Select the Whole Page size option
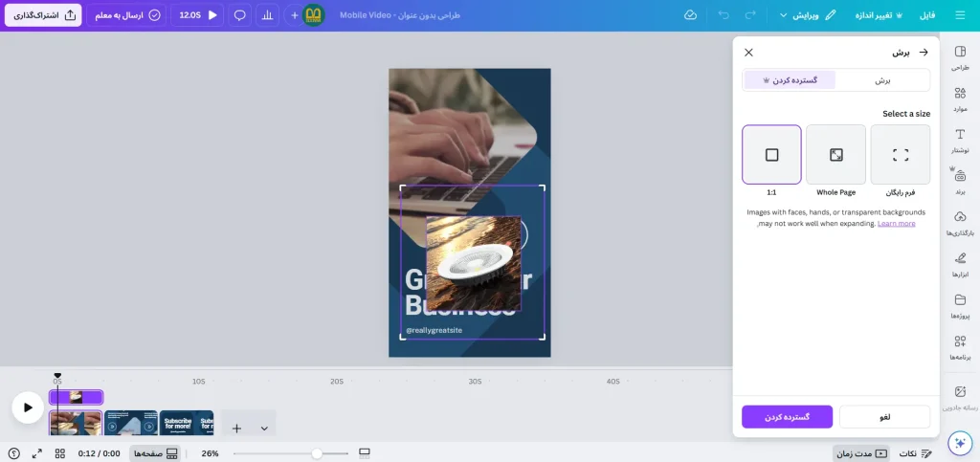The height and width of the screenshot is (462, 980). (x=835, y=155)
